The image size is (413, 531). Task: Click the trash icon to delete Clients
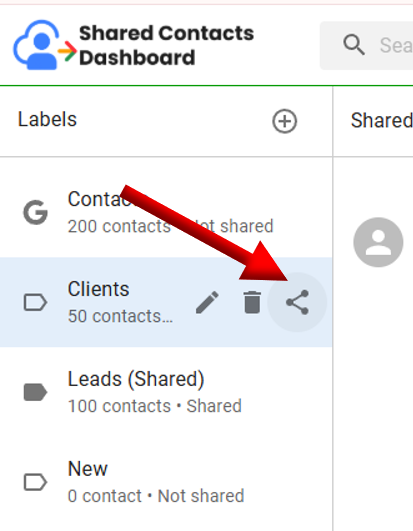pyautogui.click(x=252, y=302)
